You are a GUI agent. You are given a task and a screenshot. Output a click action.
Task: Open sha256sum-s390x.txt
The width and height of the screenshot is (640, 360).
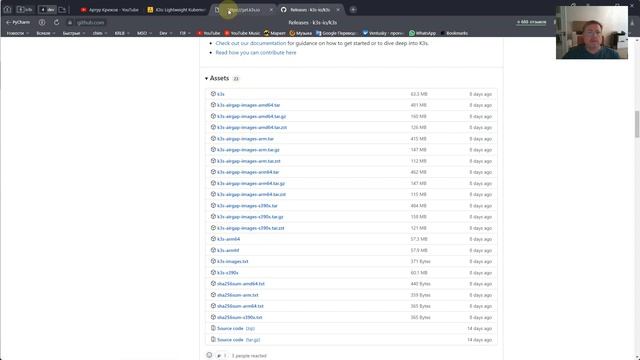(240, 318)
